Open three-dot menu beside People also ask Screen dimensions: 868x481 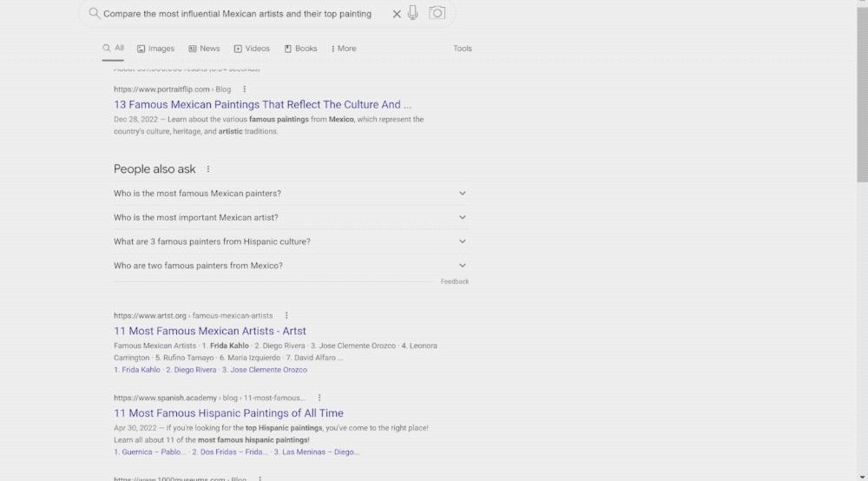click(x=208, y=169)
